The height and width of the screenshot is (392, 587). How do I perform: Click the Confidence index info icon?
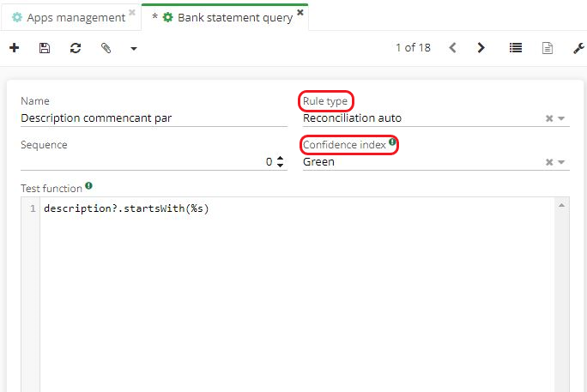click(x=392, y=142)
